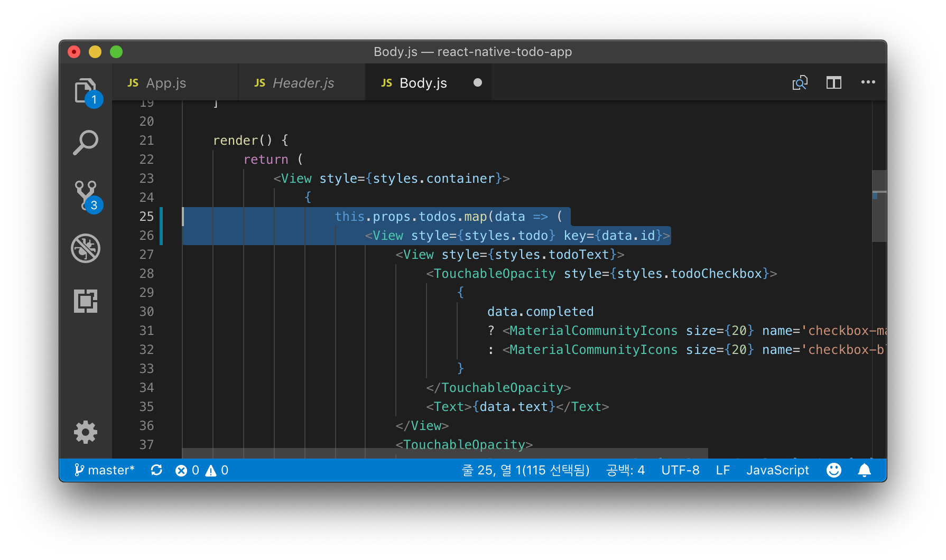
Task: Click line number 30 in the gutter
Action: (146, 312)
